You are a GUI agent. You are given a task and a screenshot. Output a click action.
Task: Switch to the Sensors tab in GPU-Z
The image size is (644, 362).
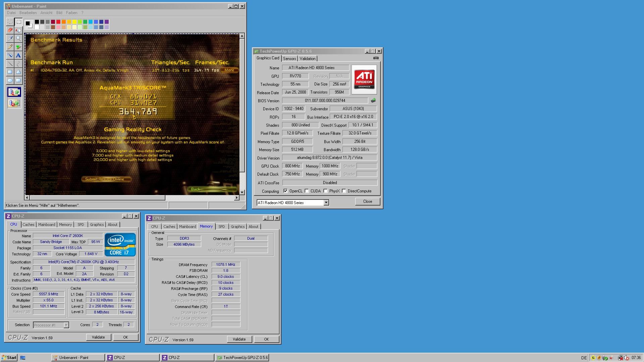[289, 59]
